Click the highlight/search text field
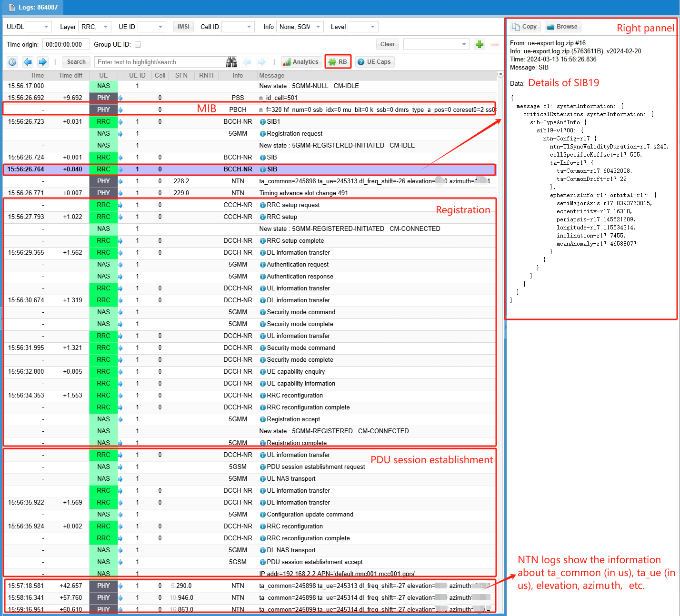This screenshot has width=680, height=616. point(160,62)
